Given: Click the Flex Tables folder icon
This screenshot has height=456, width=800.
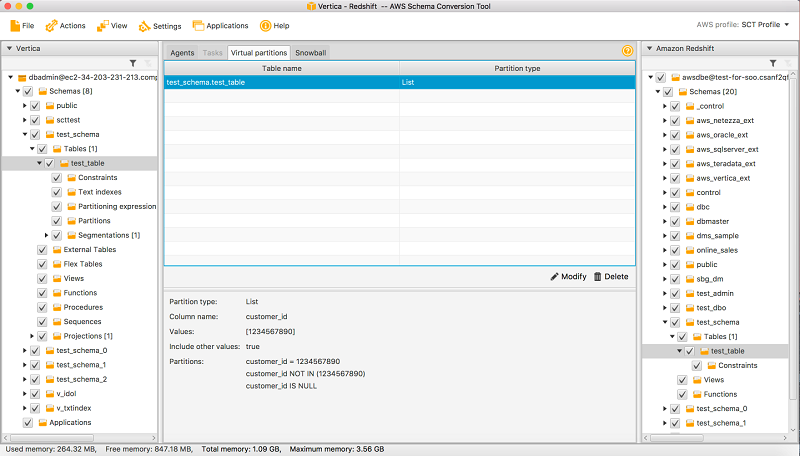Looking at the screenshot, I should click(x=57, y=264).
